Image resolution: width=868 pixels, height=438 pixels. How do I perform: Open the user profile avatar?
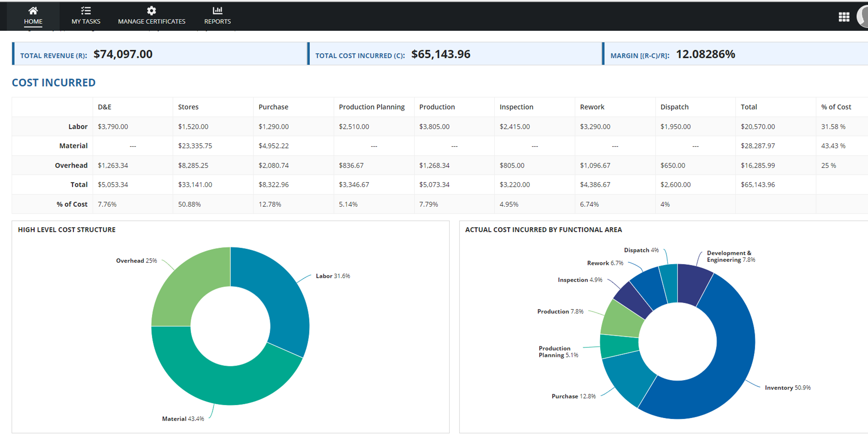[863, 16]
